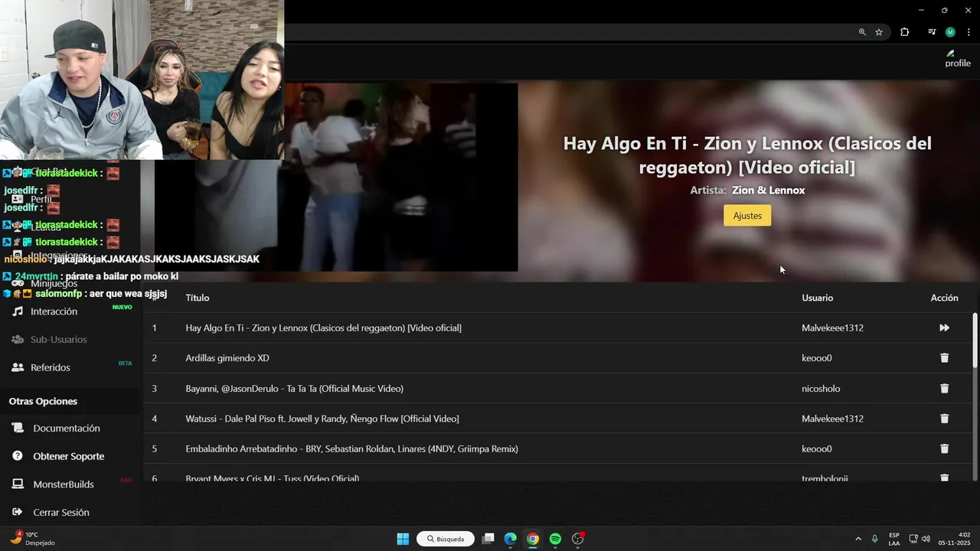Open Microsoft Edge from the taskbar

pos(510,539)
